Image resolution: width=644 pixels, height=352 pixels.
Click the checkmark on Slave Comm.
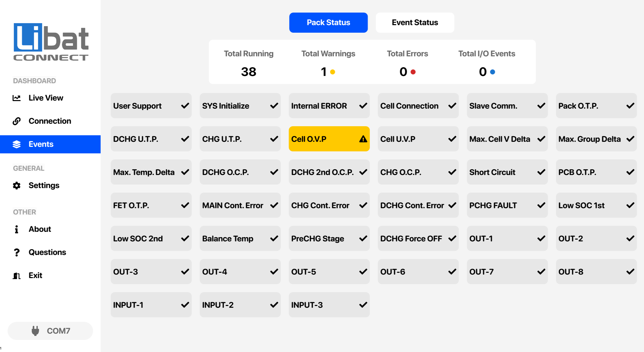coord(541,106)
